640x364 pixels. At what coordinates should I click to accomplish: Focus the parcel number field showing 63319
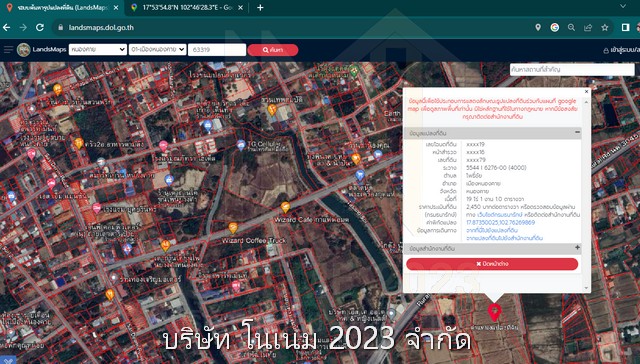[x=217, y=50]
